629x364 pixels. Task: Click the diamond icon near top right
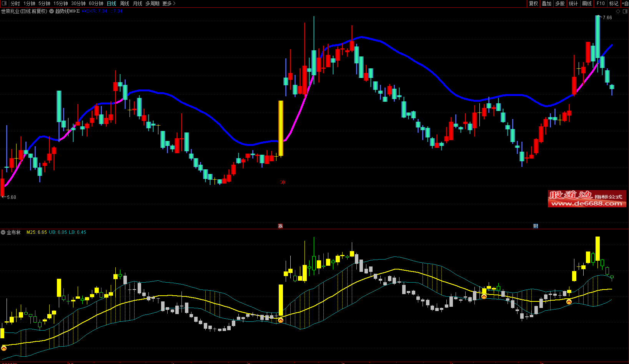tap(618, 12)
